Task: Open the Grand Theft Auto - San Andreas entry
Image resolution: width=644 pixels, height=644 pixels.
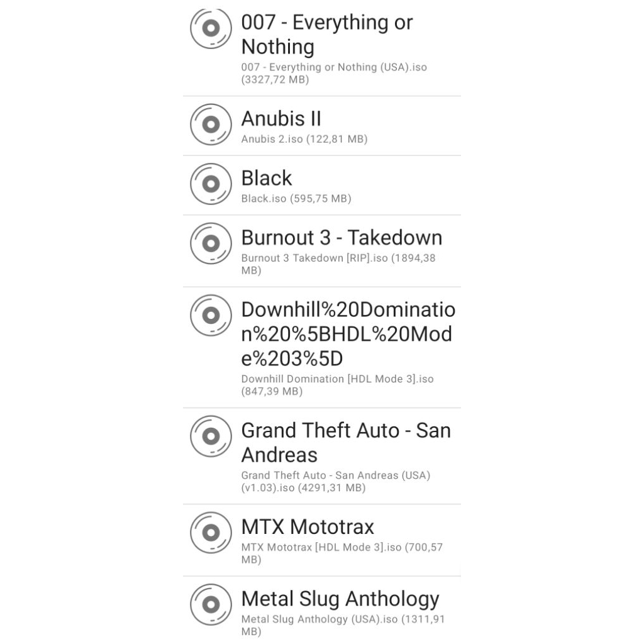Action: (346, 443)
